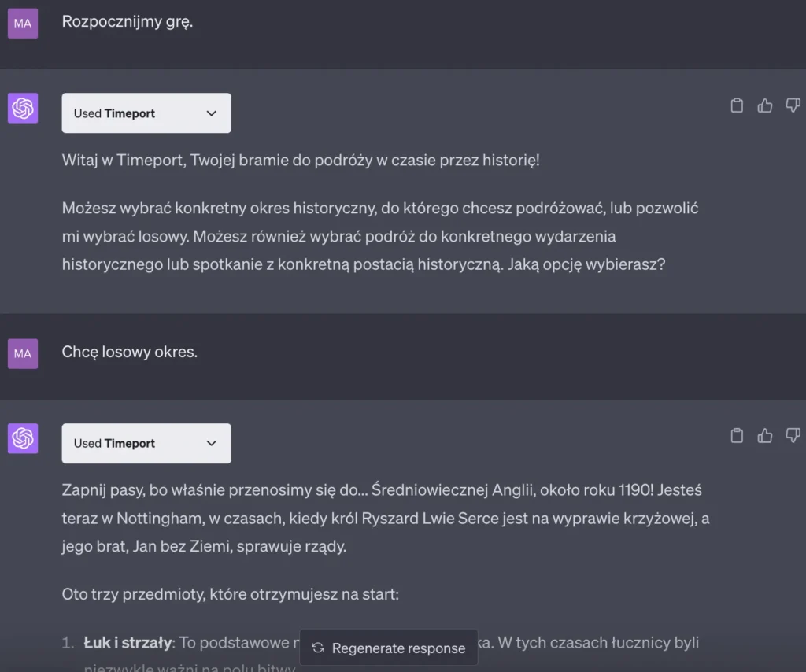The width and height of the screenshot is (806, 672).
Task: Click the "Chcę losowy okres." user message
Action: point(130,352)
